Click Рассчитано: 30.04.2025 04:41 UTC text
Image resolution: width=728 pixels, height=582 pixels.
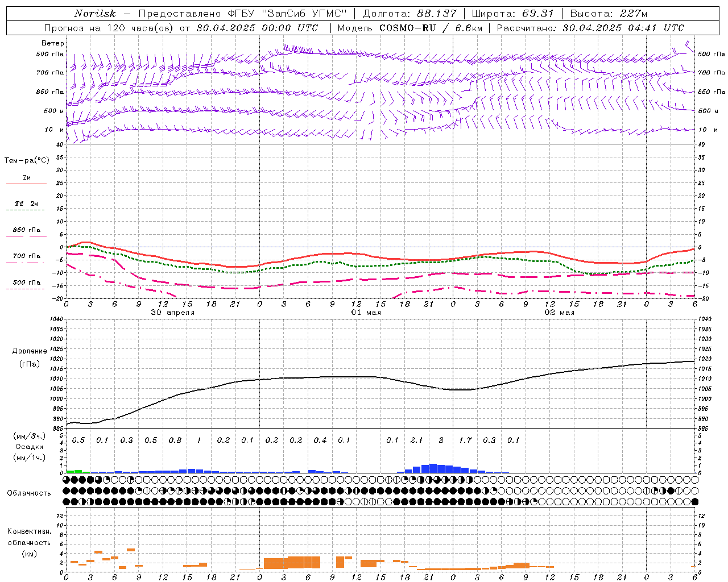[x=590, y=28]
